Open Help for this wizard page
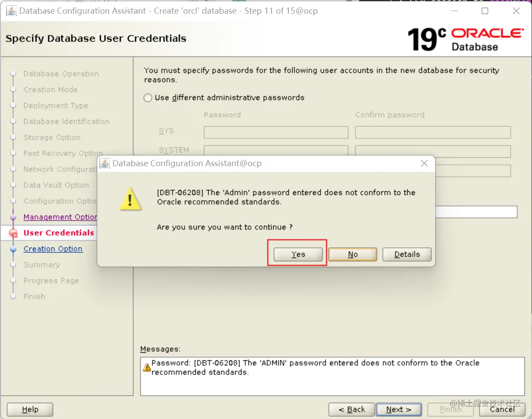This screenshot has height=419, width=532. click(x=30, y=409)
